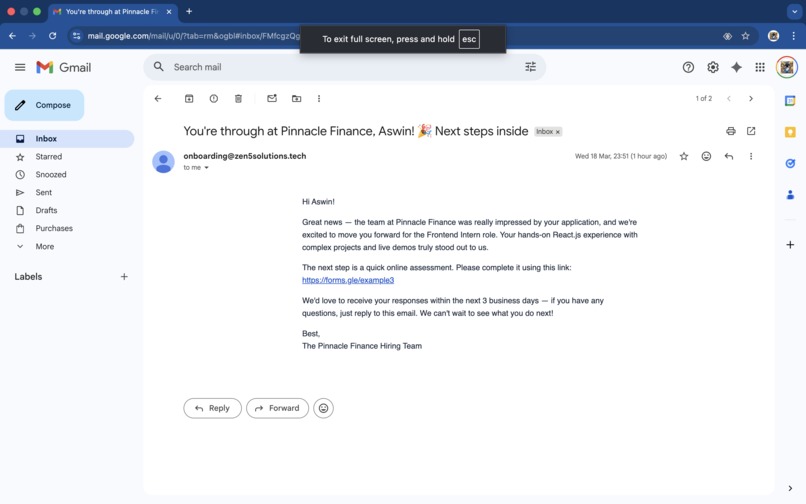
Task: Click the emoji reaction button beside Forward
Action: click(x=323, y=408)
